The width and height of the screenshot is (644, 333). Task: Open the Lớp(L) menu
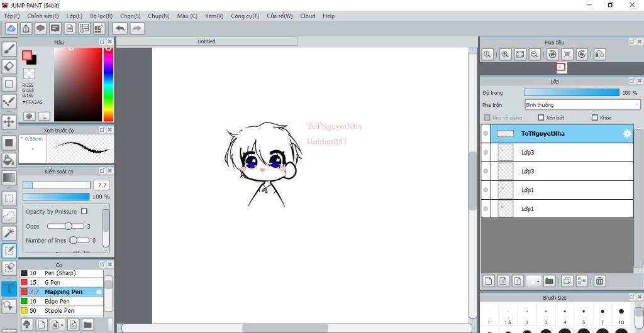[x=74, y=16]
